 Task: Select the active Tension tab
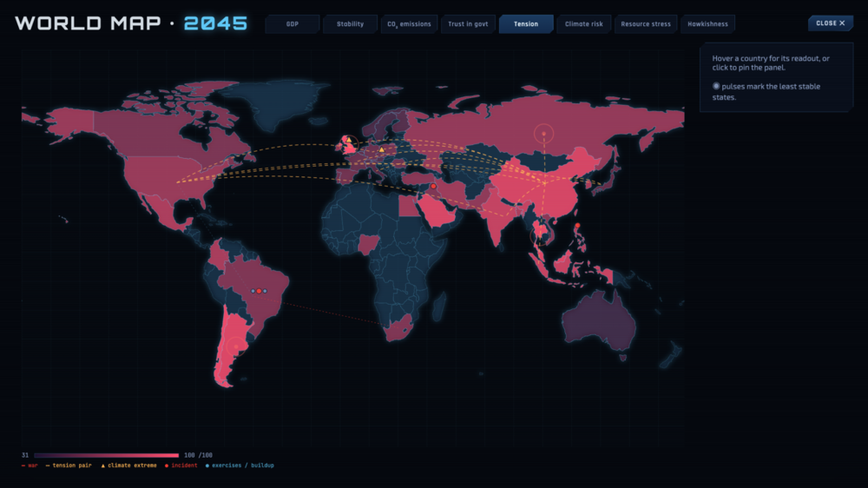[x=526, y=23]
